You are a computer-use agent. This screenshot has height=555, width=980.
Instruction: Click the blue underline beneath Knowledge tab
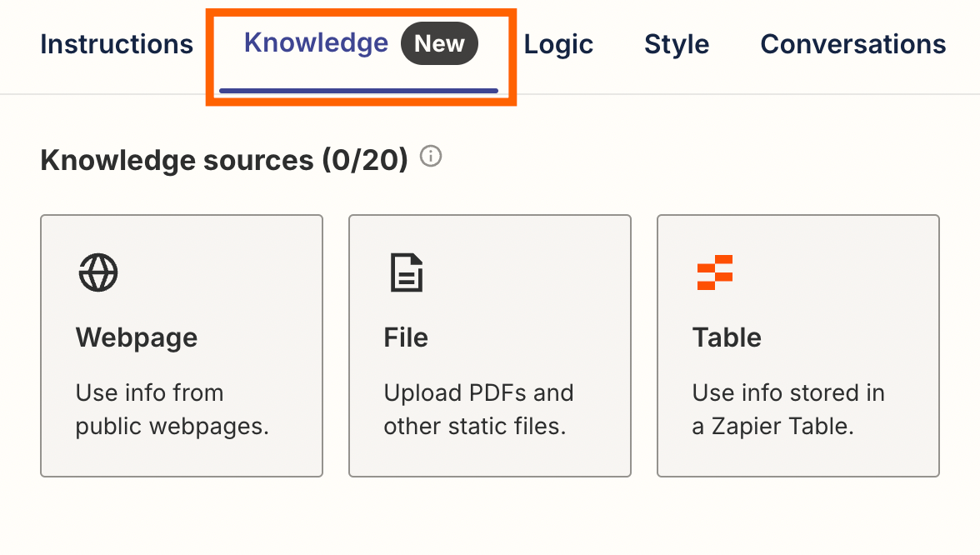point(358,90)
